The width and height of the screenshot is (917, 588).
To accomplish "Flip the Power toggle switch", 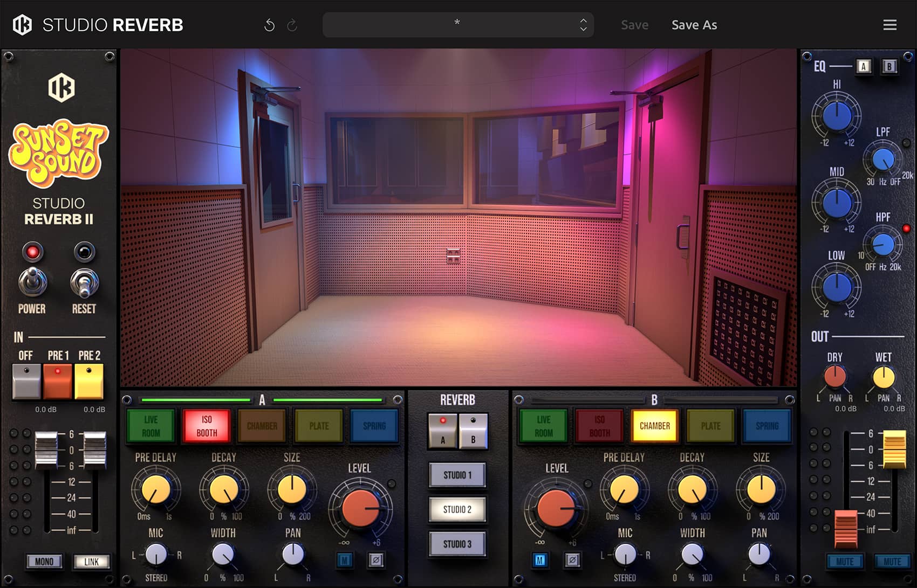I will coord(32,282).
